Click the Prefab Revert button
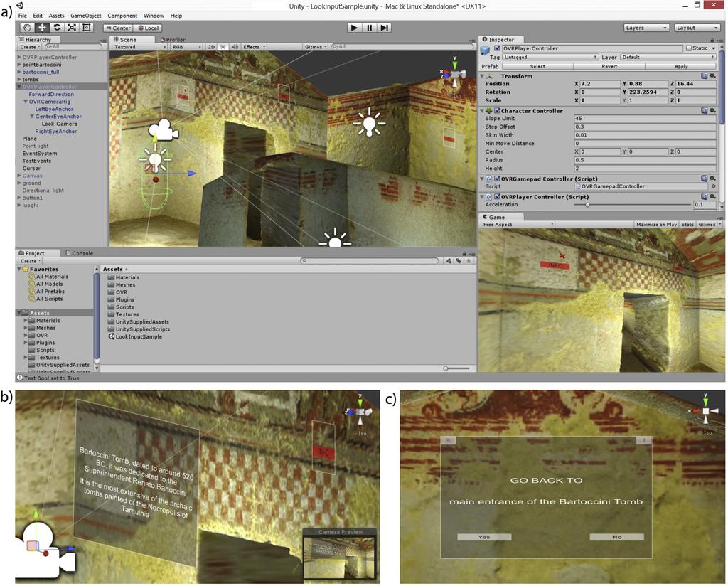Screen dimensions: 728x586 click(x=609, y=66)
